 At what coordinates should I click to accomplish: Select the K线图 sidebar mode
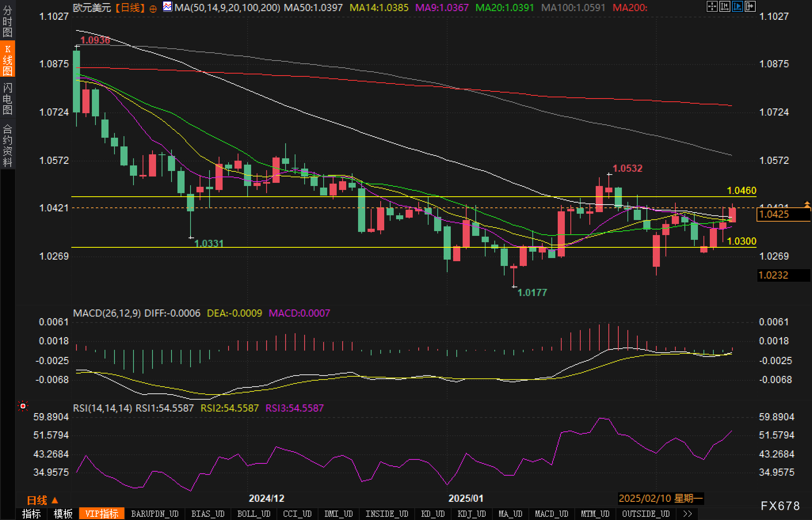(x=7, y=60)
